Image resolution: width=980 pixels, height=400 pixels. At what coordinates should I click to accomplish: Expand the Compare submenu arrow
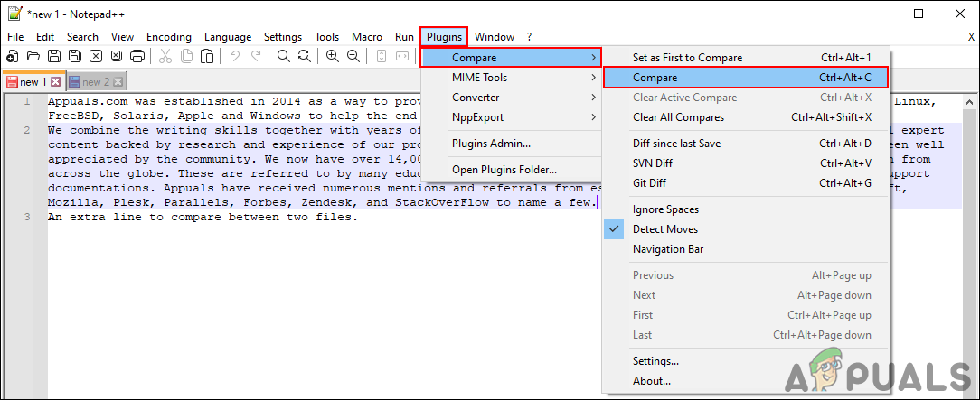[592, 58]
